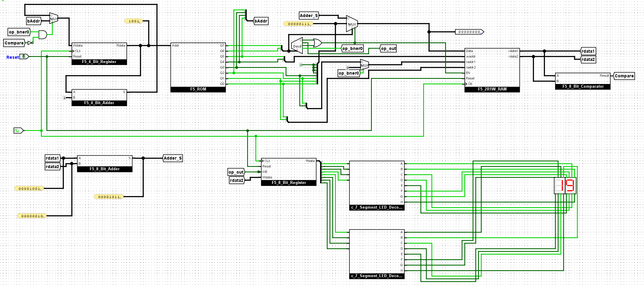Screen dimensions: 644x286
Task: Select the 1001 probe value
Action: click(134, 21)
